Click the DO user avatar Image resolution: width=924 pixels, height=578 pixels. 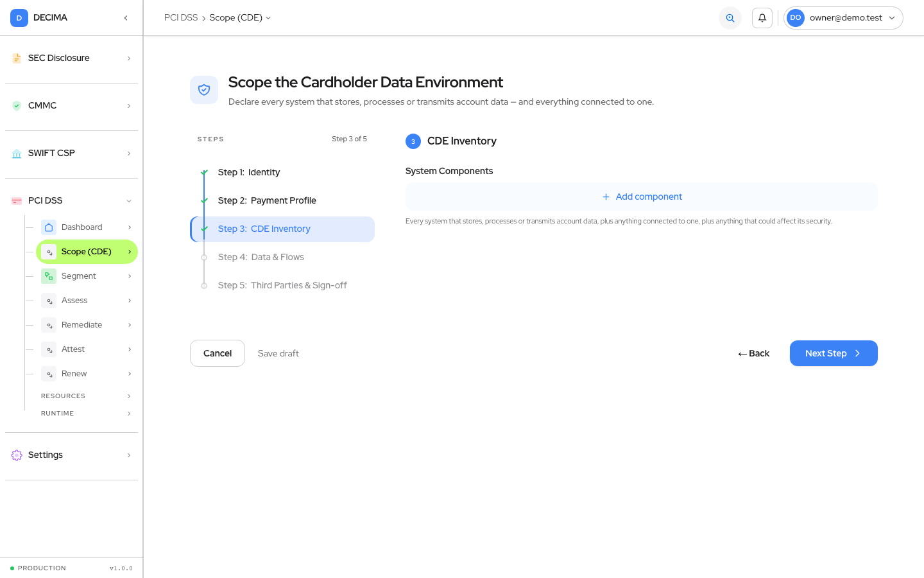click(x=796, y=18)
